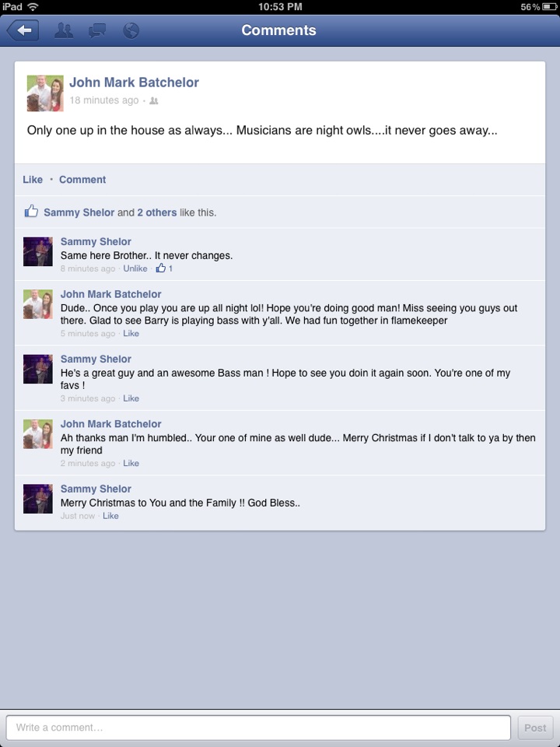Like the 'Ah thanks man I'm humbled' comment
This screenshot has width=560, height=747.
click(x=131, y=463)
